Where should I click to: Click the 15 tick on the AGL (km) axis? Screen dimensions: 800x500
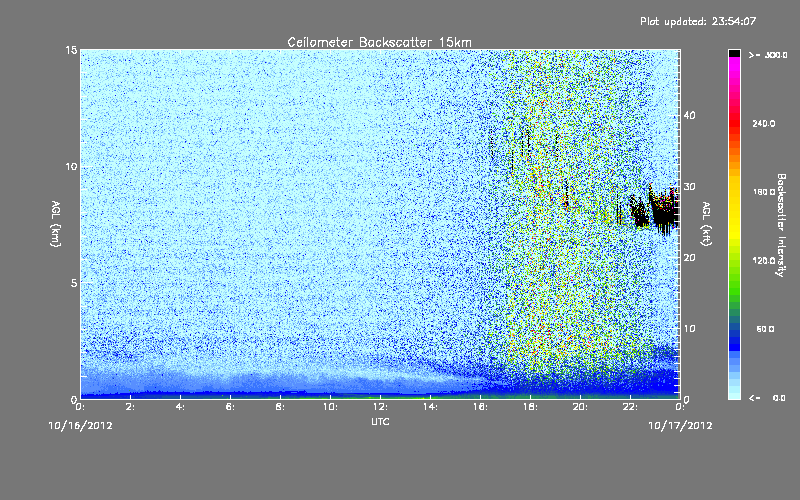coord(71,50)
